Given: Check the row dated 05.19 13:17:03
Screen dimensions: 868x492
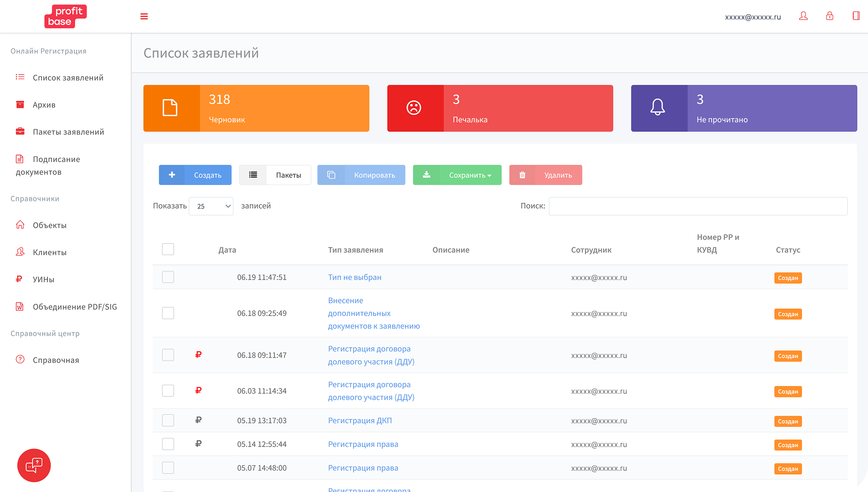Looking at the screenshot, I should click(x=168, y=420).
